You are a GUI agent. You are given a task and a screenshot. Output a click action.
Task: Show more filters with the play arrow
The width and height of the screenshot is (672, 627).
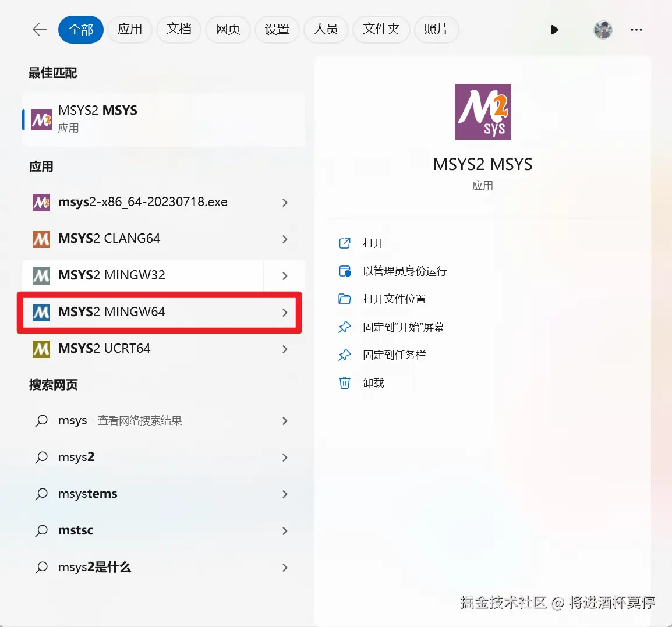pos(554,30)
